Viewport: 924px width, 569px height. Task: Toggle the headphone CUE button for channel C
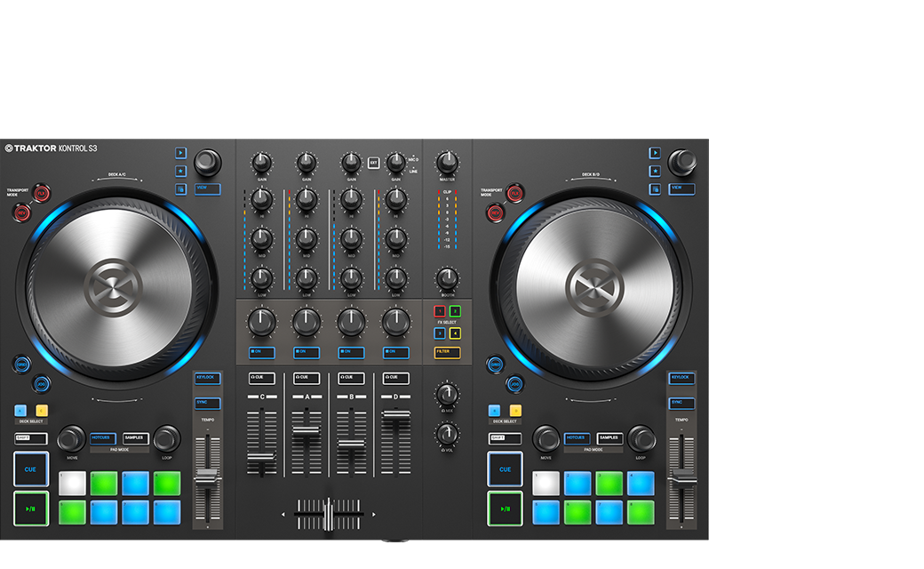pyautogui.click(x=261, y=378)
